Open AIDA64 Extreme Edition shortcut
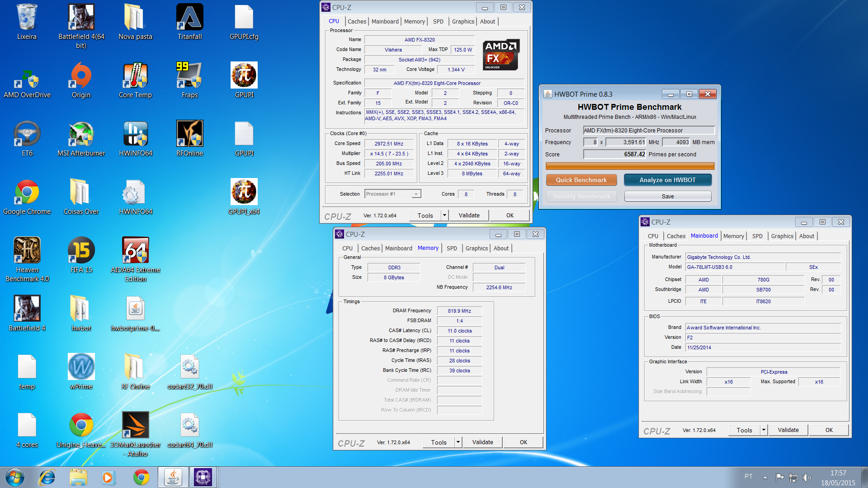This screenshot has width=868, height=488. pos(135,259)
